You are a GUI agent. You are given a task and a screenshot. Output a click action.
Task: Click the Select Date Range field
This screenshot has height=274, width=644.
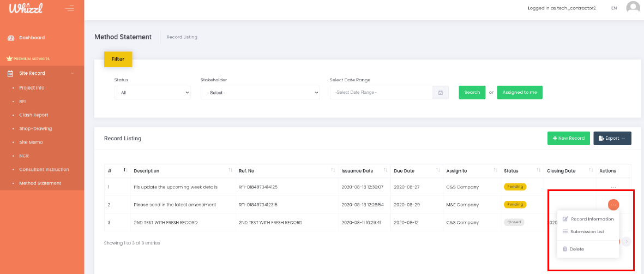(x=381, y=93)
